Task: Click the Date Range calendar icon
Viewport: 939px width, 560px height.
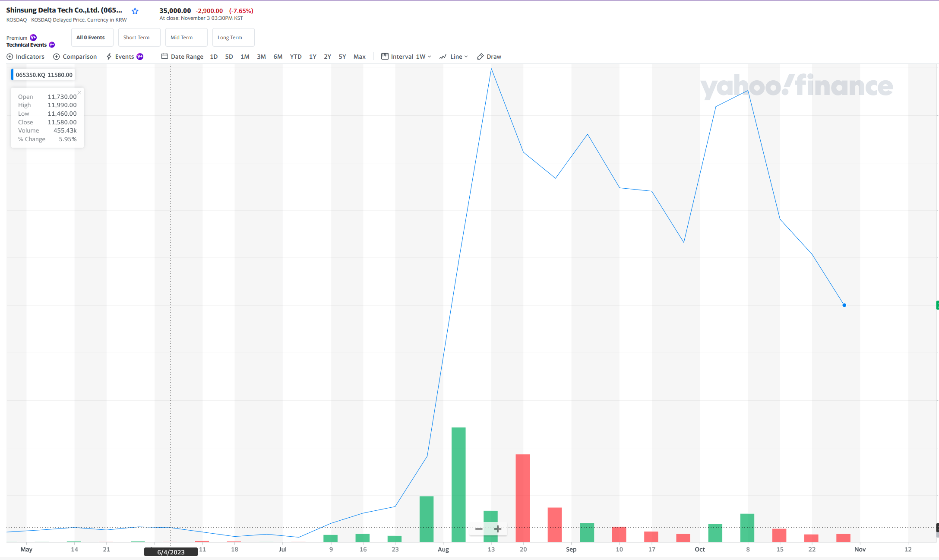Action: pos(164,56)
